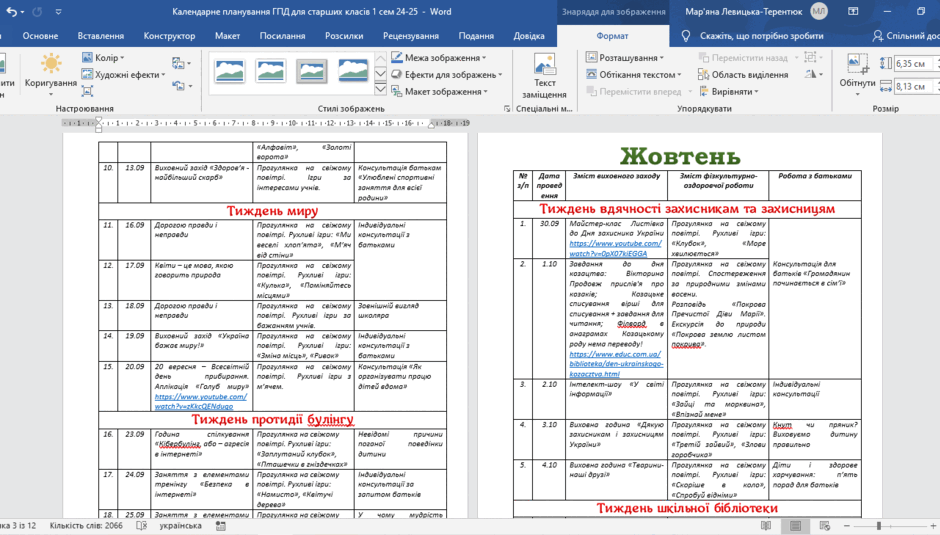Screen dimensions: 940x535
Task: Switch to print layout view button
Action: (796, 525)
